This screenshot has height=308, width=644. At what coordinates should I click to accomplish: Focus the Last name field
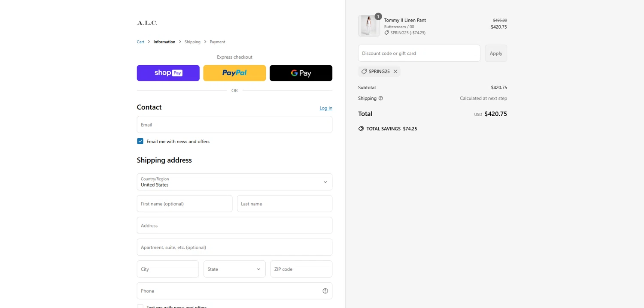[285, 204]
